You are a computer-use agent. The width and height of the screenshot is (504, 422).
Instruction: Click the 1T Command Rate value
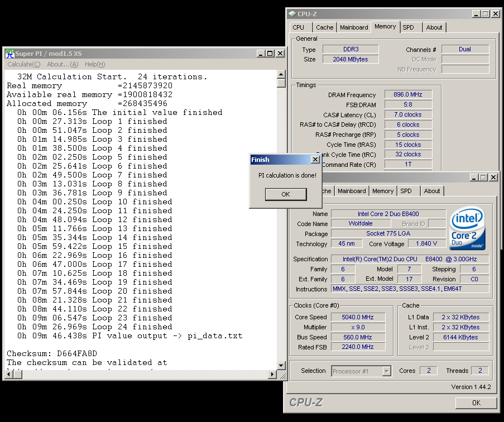coord(408,164)
